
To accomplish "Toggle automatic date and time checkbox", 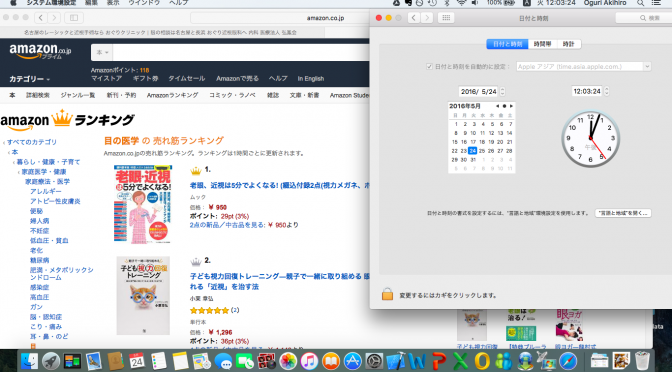I will [429, 66].
